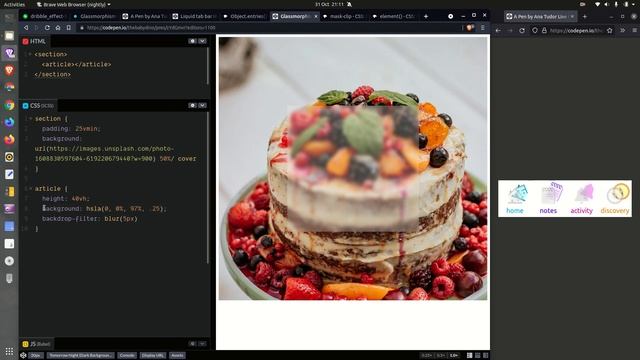640x360 pixels.
Task: Click Brave address bar URL
Action: click(151, 28)
